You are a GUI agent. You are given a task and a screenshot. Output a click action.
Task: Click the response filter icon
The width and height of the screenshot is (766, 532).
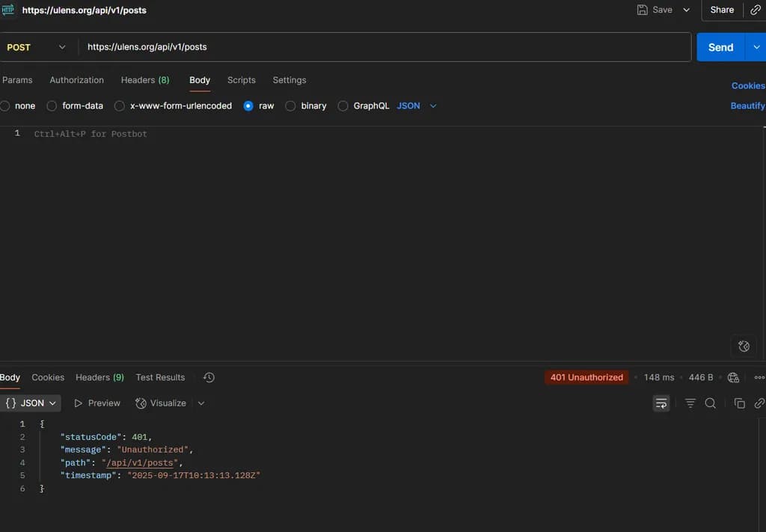pyautogui.click(x=690, y=403)
